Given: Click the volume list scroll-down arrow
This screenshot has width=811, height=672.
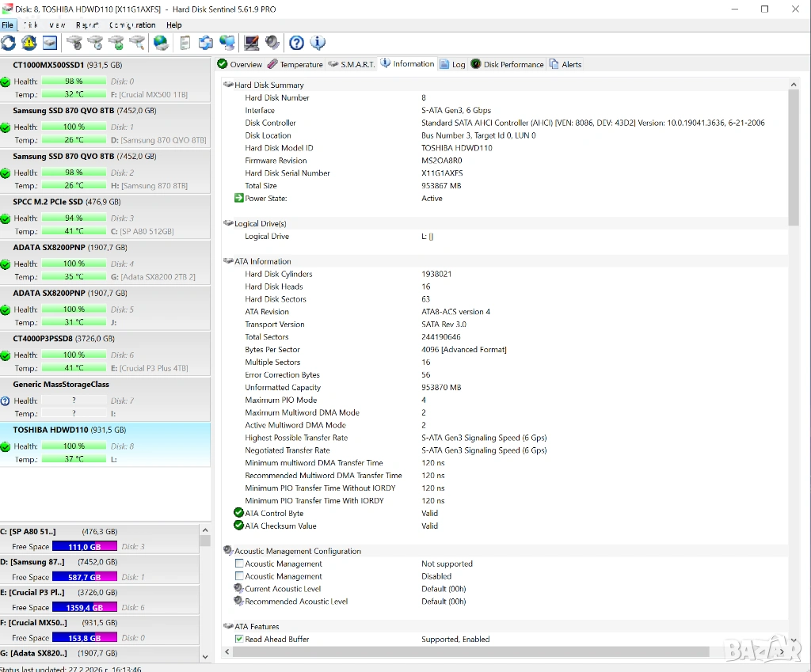Looking at the screenshot, I should coord(205,656).
